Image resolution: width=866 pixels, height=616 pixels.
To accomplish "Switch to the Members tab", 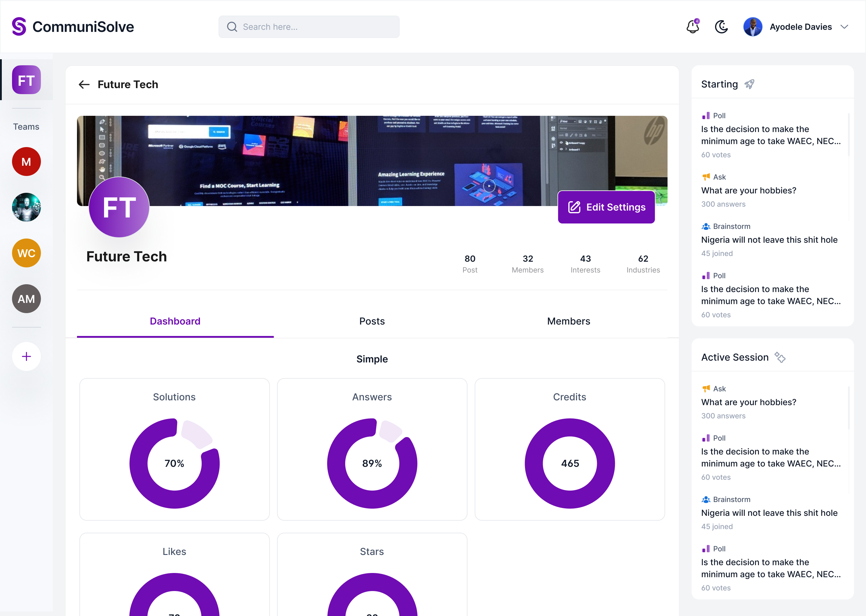I will click(x=569, y=321).
